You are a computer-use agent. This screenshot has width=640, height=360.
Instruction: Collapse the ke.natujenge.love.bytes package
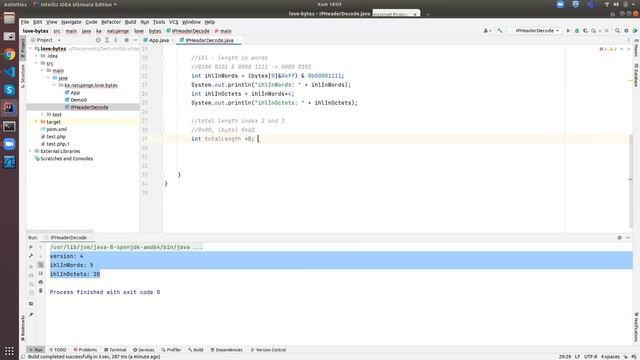tap(55, 85)
